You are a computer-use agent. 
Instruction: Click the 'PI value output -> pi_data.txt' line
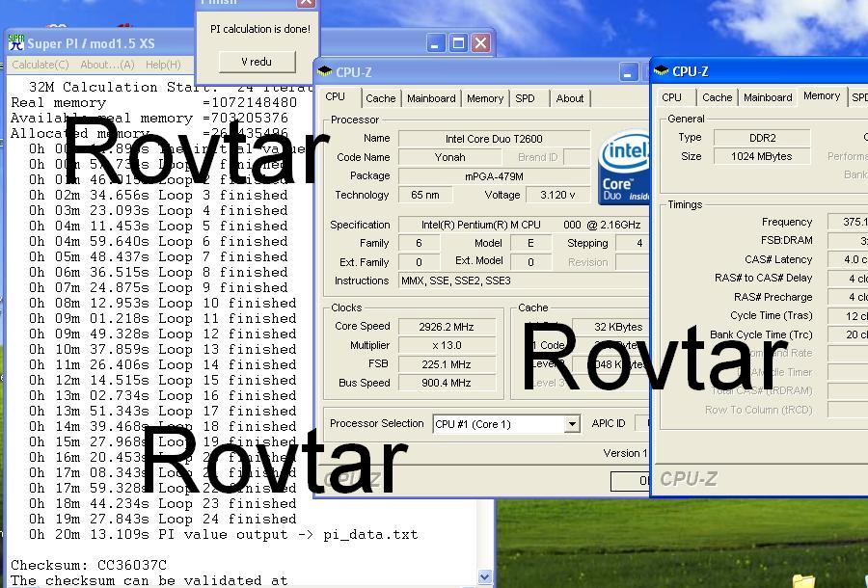(x=224, y=534)
